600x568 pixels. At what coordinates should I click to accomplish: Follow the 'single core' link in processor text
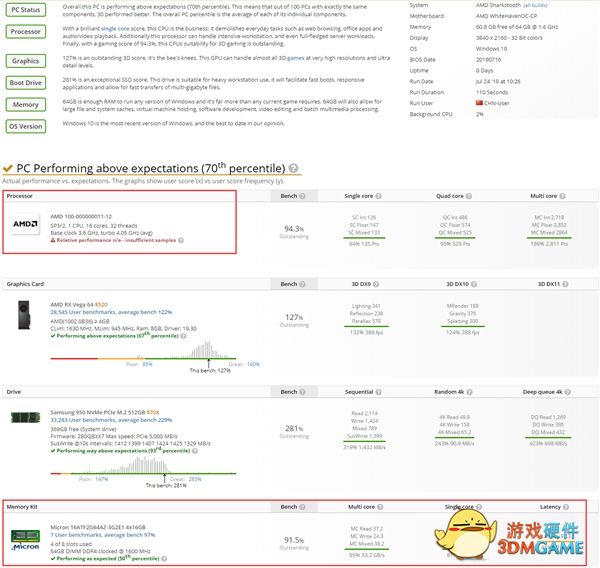[x=115, y=29]
